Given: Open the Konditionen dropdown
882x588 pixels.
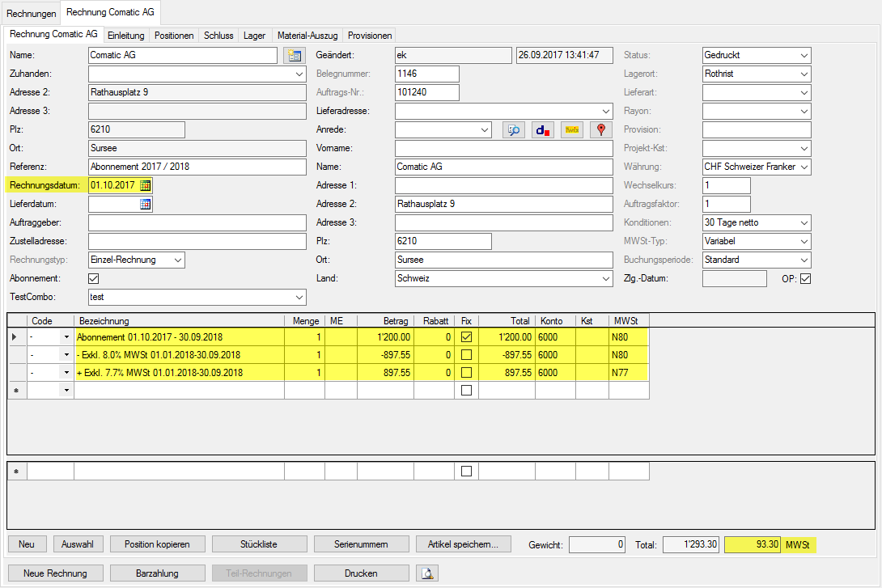Looking at the screenshot, I should (x=804, y=222).
